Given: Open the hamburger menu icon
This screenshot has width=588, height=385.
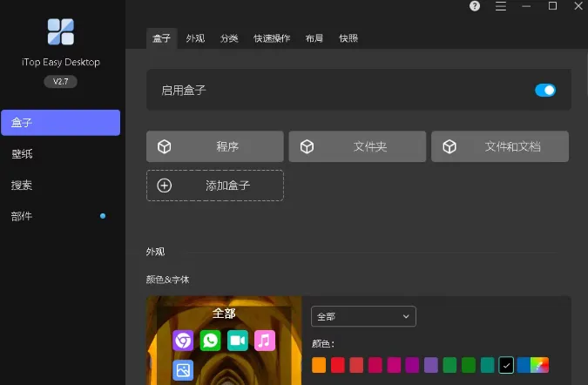Looking at the screenshot, I should point(501,6).
